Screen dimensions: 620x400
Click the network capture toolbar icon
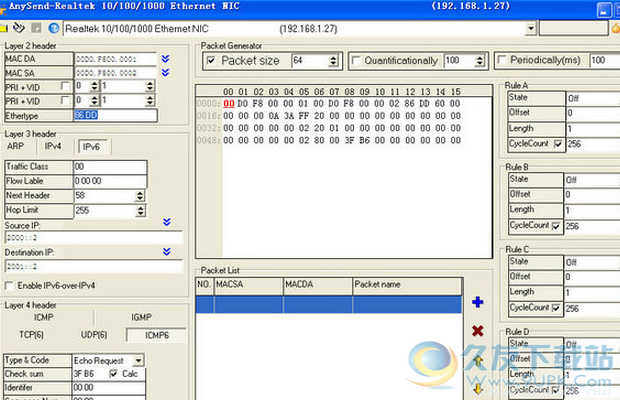point(19,28)
